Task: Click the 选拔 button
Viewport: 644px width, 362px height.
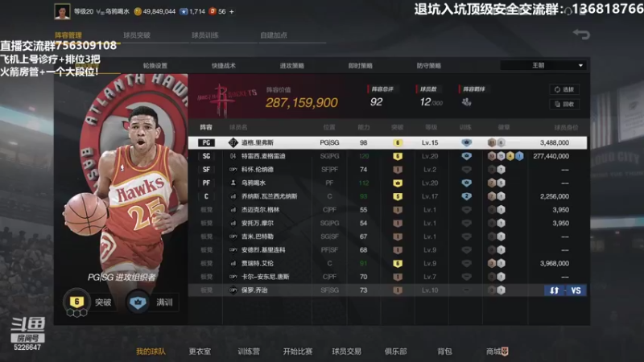Action: pos(564,89)
